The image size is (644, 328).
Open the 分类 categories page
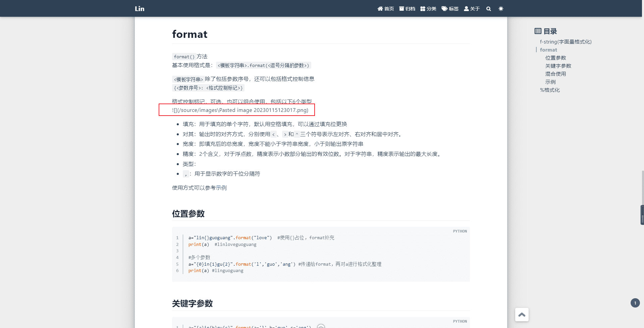[428, 9]
